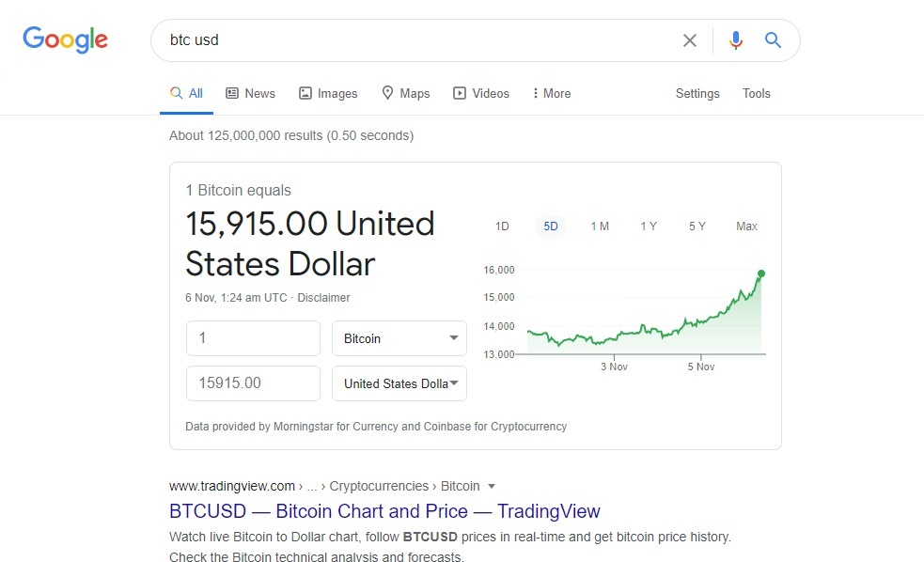924x562 pixels.
Task: Switch to Images results tab
Action: pos(328,93)
